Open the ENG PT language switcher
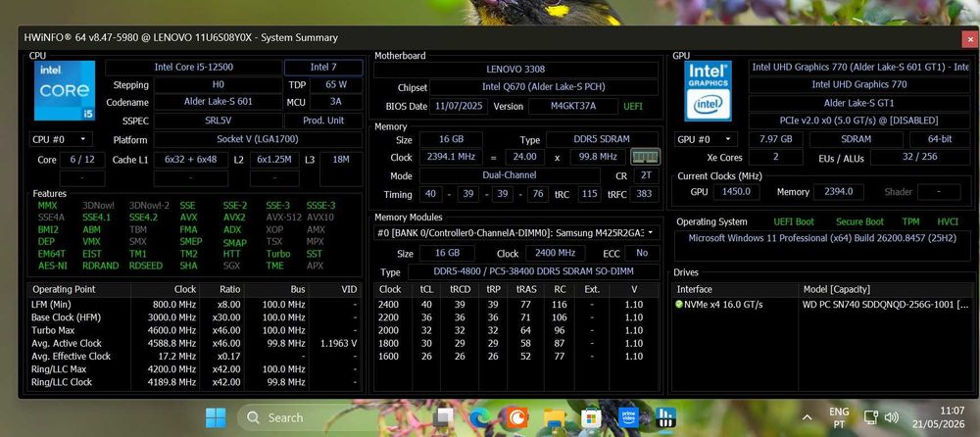980x437 pixels. click(x=839, y=417)
